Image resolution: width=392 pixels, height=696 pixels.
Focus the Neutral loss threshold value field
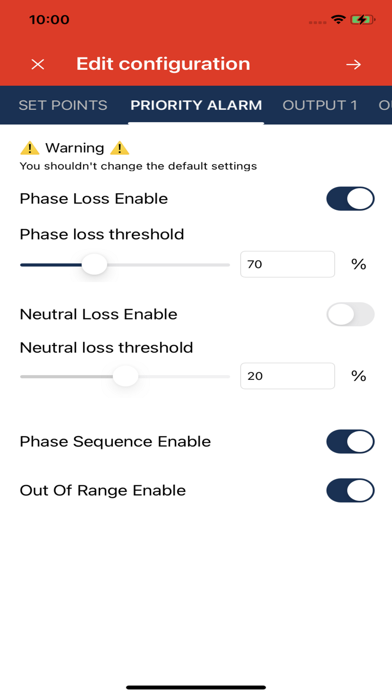click(287, 376)
